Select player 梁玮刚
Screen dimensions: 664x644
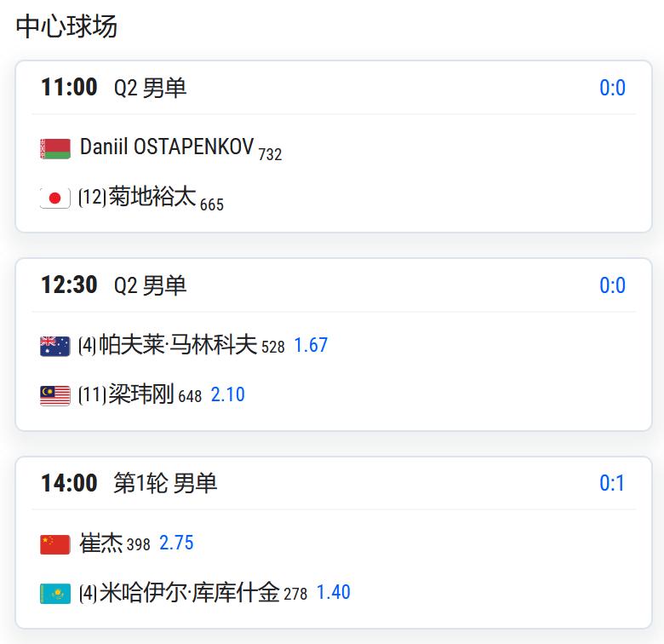click(141, 394)
